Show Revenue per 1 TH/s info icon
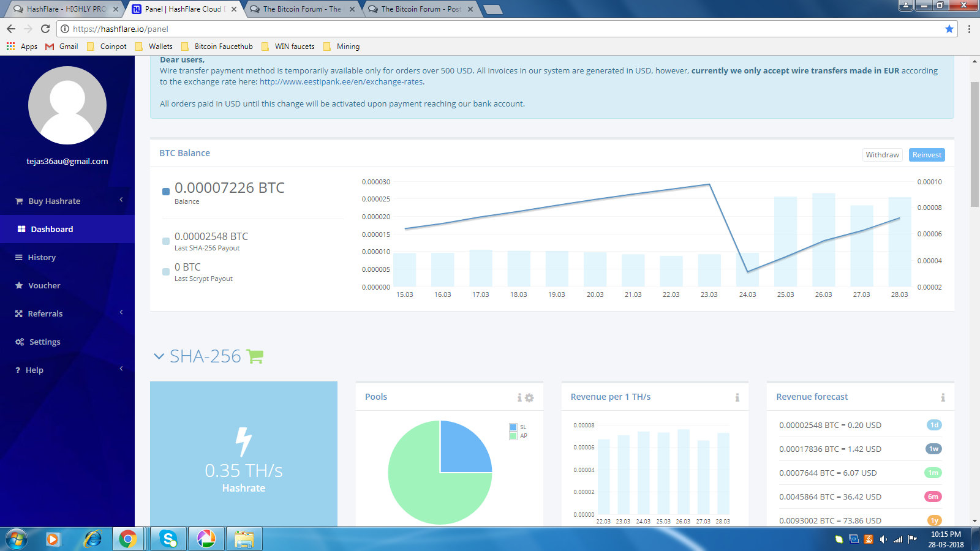The width and height of the screenshot is (980, 551). coord(737,398)
